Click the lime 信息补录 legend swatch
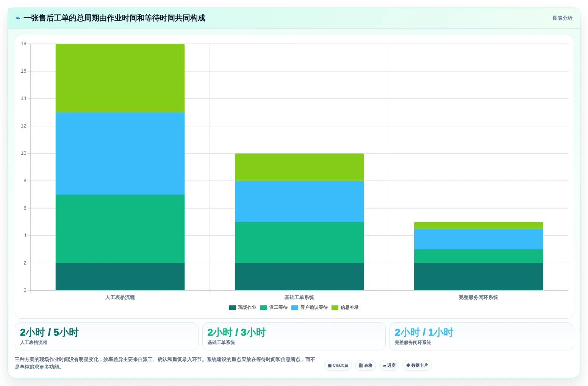 click(x=335, y=308)
